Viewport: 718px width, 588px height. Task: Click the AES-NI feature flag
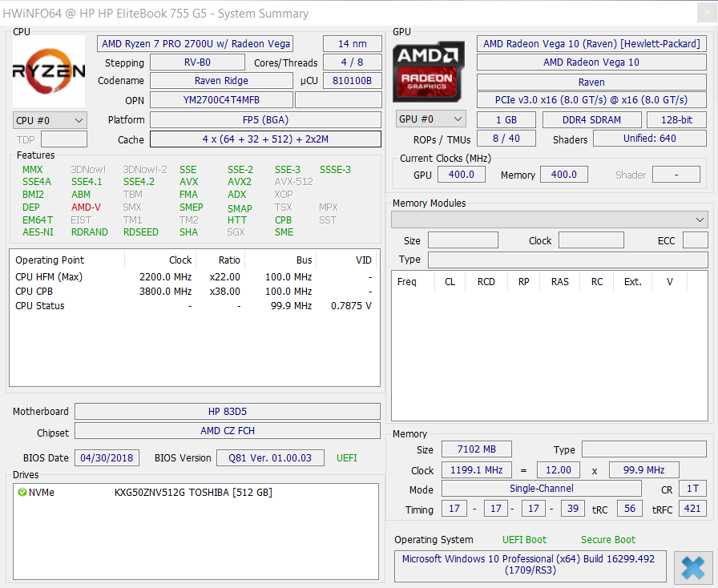click(x=38, y=232)
